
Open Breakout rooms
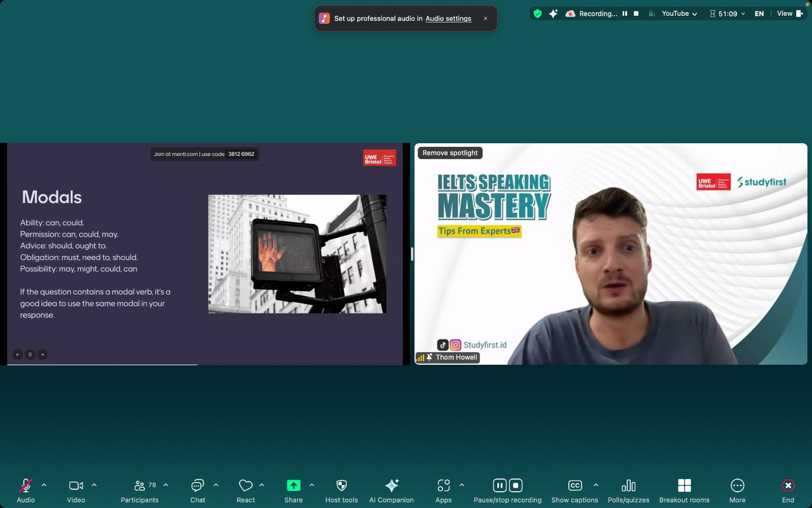tap(684, 490)
